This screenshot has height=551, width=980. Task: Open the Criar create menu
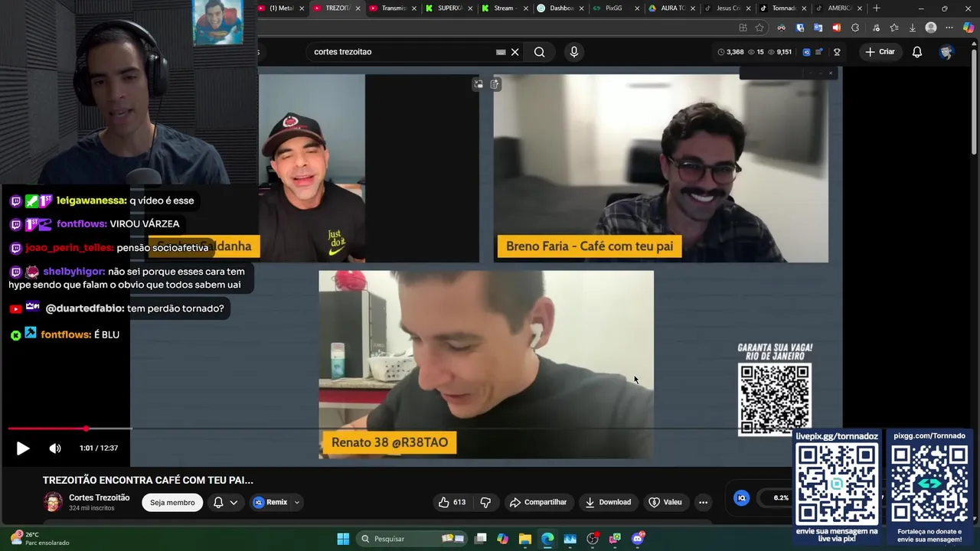(x=879, y=52)
